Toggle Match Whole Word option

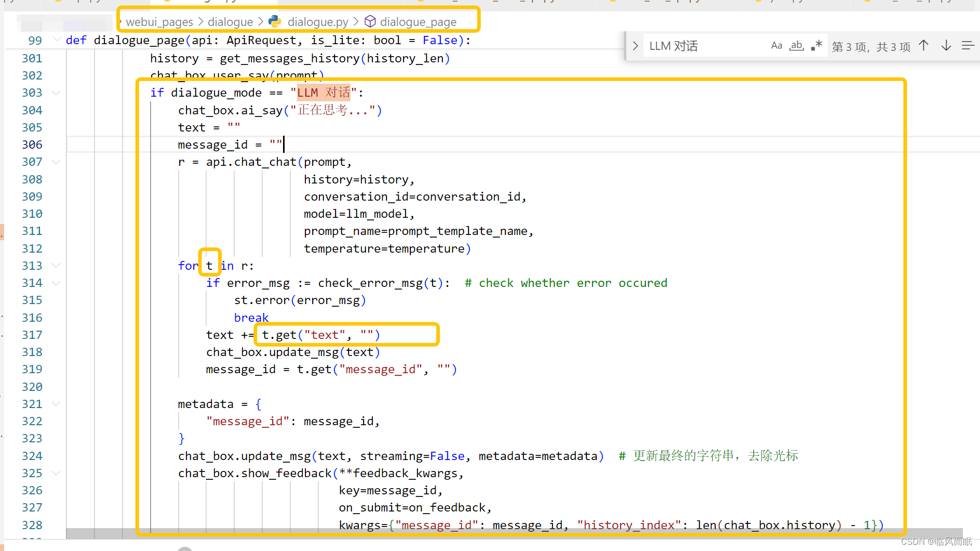tap(796, 46)
